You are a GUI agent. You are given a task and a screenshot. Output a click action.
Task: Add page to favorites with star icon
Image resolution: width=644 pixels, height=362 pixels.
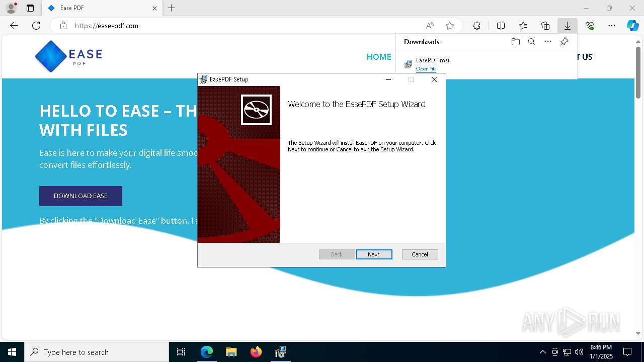click(x=450, y=26)
